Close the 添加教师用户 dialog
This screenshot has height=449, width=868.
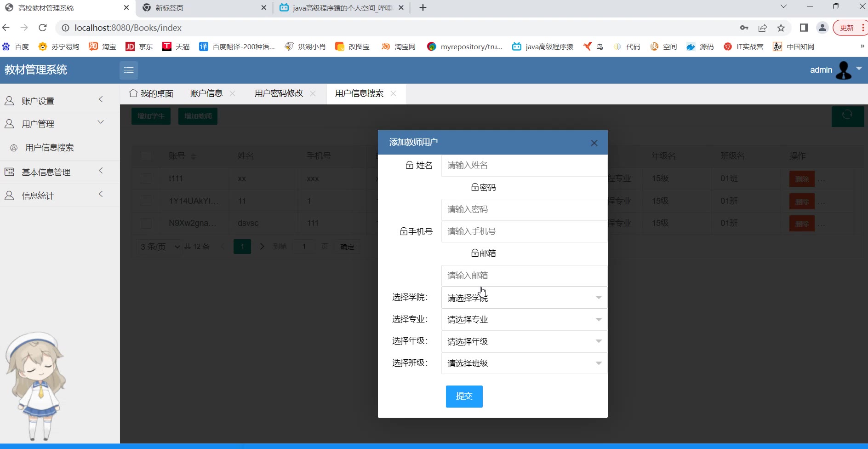(594, 143)
